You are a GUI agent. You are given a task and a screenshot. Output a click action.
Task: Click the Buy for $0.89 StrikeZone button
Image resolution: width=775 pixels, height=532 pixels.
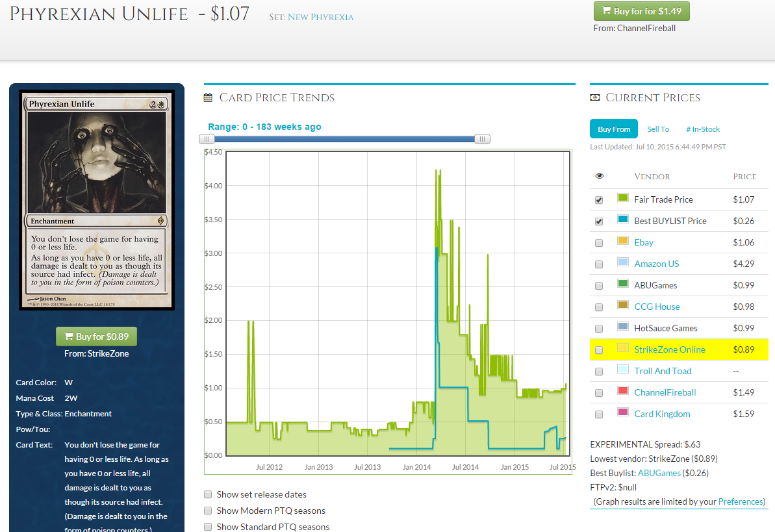click(96, 336)
